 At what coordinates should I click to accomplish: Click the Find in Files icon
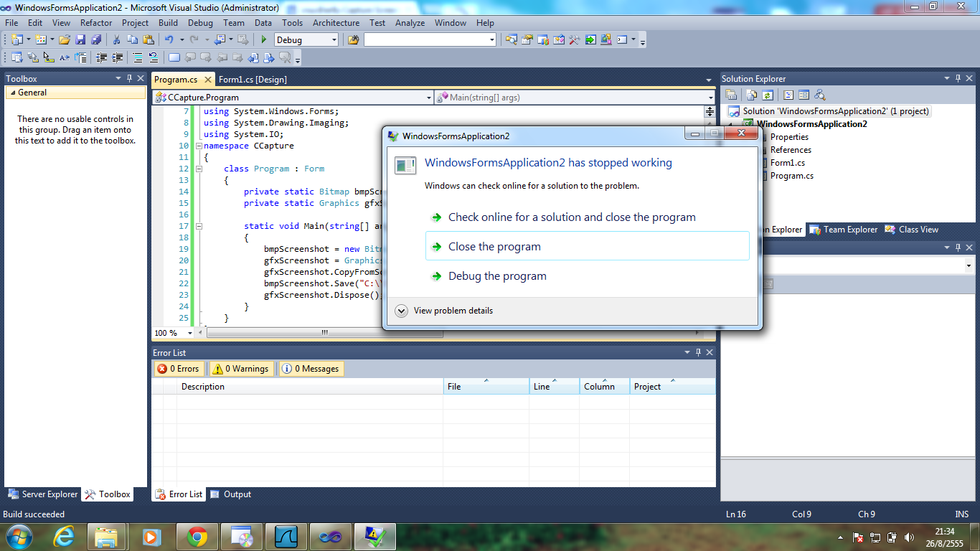[x=353, y=39]
